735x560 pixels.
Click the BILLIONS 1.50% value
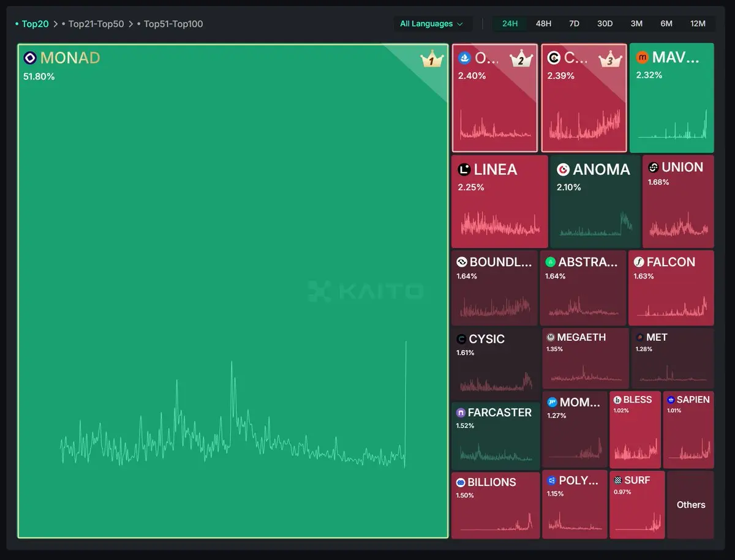[465, 495]
